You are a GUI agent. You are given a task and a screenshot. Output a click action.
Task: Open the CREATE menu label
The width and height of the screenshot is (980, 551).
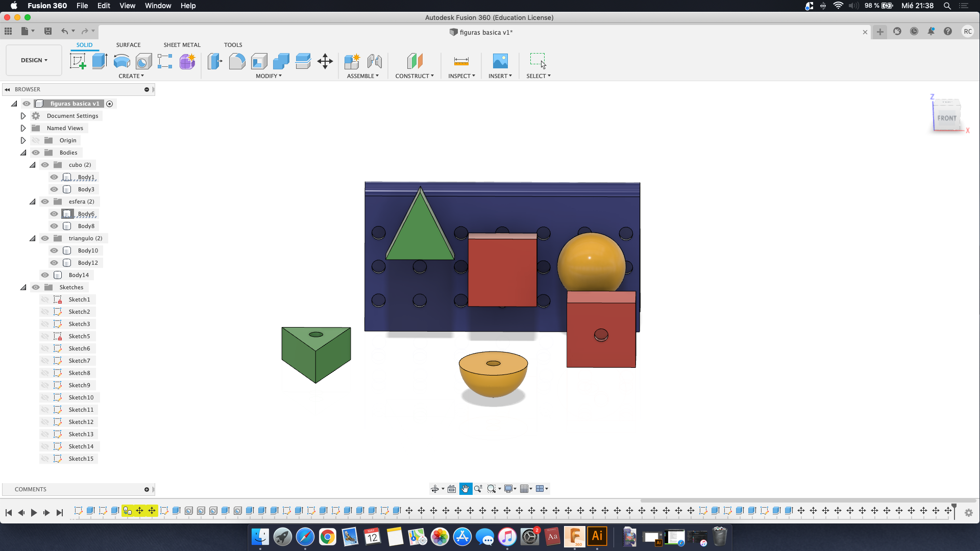coord(131,76)
